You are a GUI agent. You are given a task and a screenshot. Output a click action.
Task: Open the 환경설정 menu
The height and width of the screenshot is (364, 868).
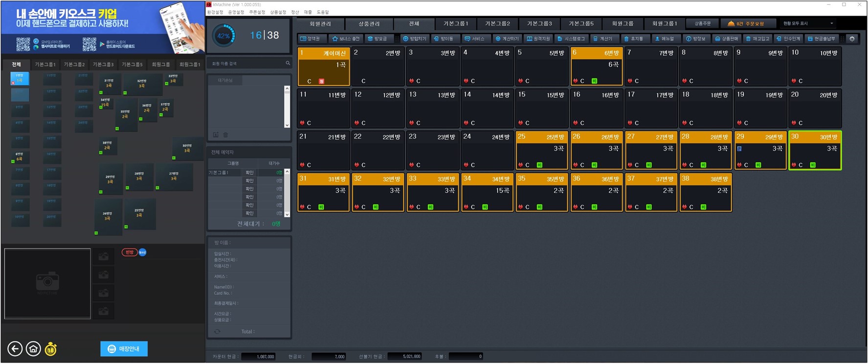point(215,12)
